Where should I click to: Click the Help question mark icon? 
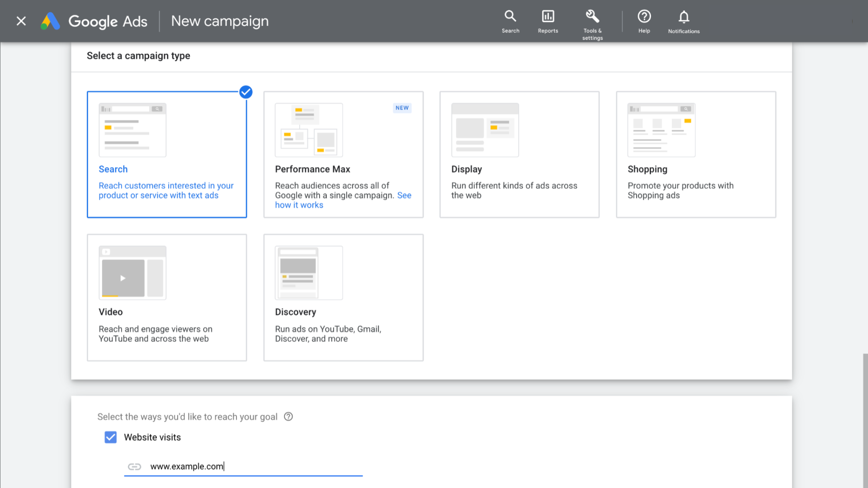(x=644, y=21)
